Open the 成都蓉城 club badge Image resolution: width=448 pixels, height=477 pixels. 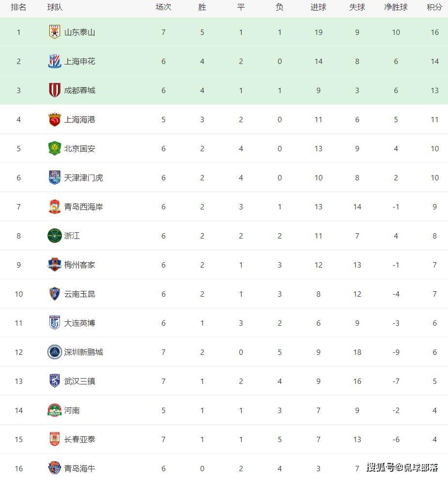55,90
